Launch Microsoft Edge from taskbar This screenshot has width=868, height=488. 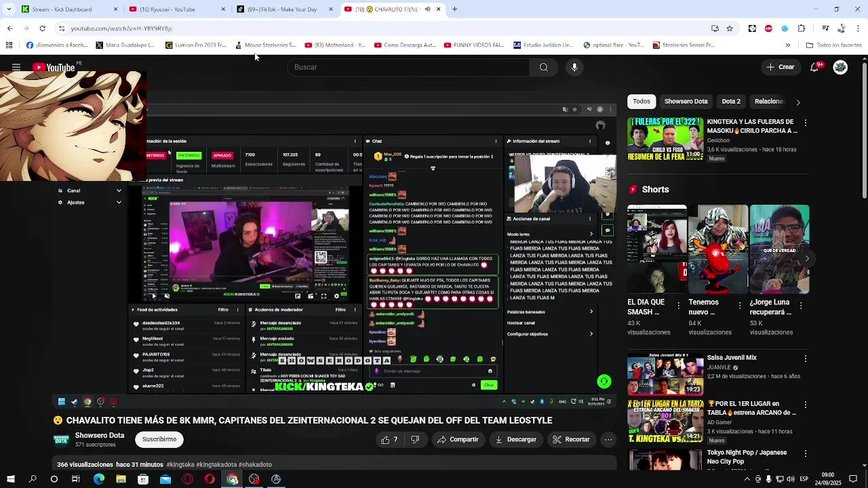click(x=98, y=479)
